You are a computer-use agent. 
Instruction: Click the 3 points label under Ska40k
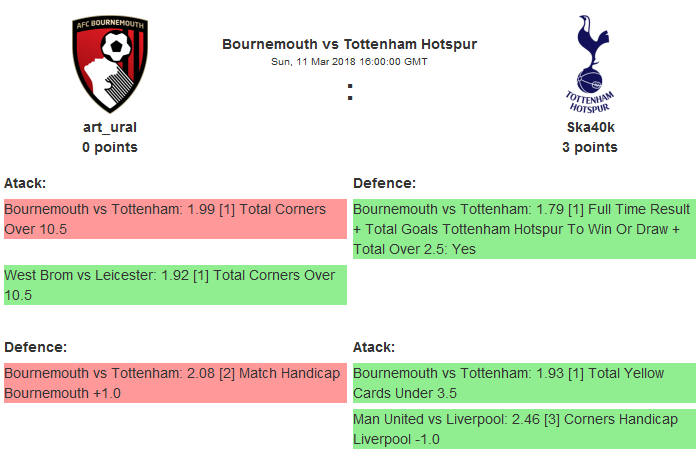click(x=589, y=147)
